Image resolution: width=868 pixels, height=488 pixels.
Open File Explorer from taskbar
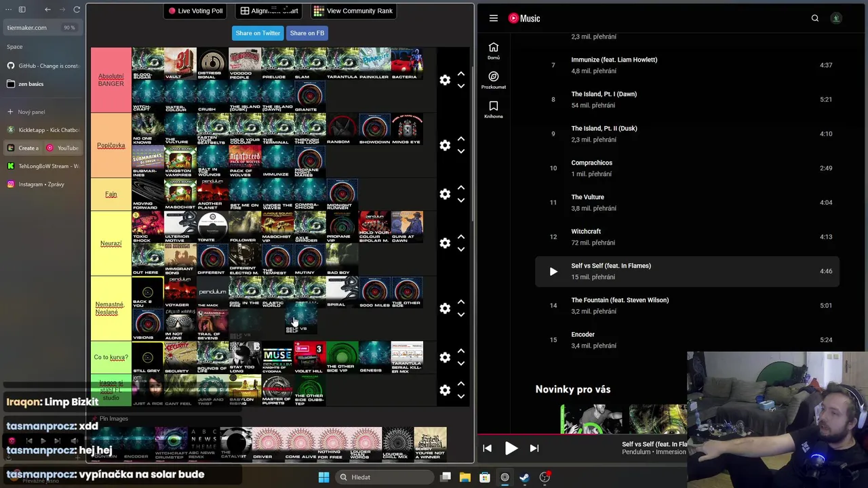465,477
